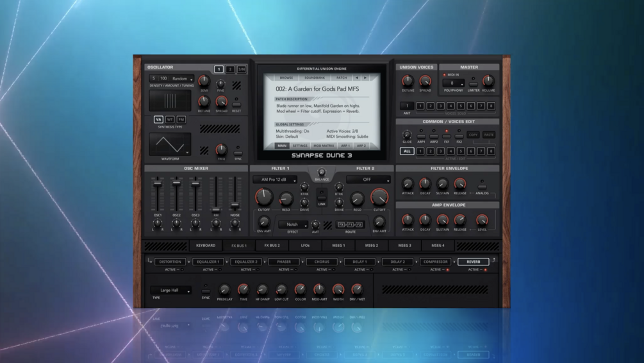The image size is (644, 363).
Task: Click the filter BALANCE knob
Action: click(x=322, y=173)
